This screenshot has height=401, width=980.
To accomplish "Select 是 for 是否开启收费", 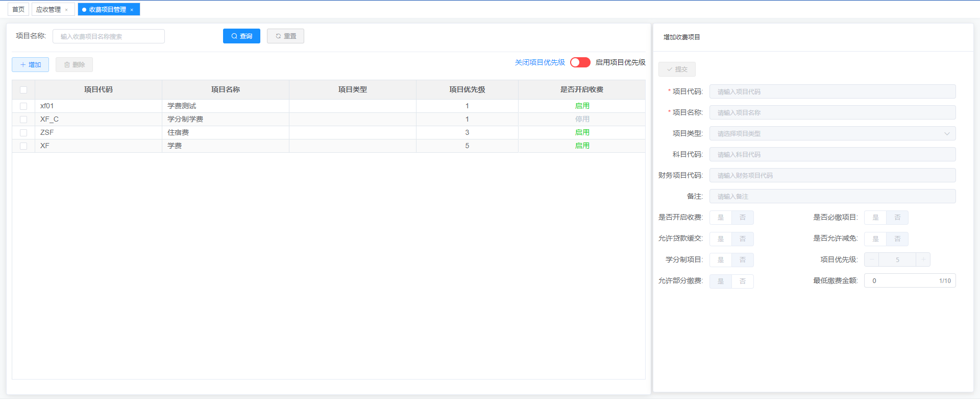I will click(721, 218).
